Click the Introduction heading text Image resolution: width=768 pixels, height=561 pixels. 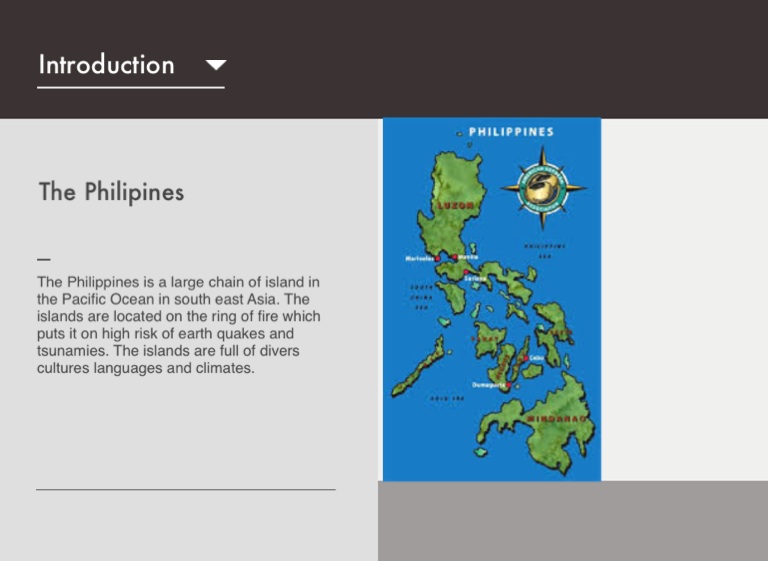106,65
